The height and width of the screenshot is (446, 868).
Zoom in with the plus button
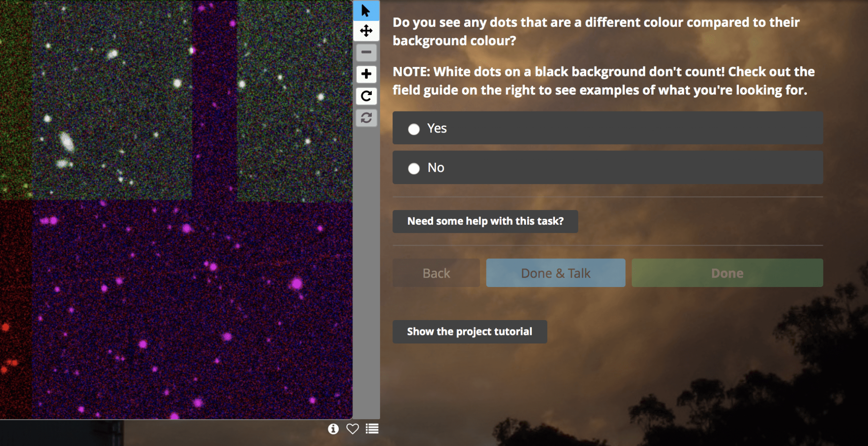click(x=366, y=74)
